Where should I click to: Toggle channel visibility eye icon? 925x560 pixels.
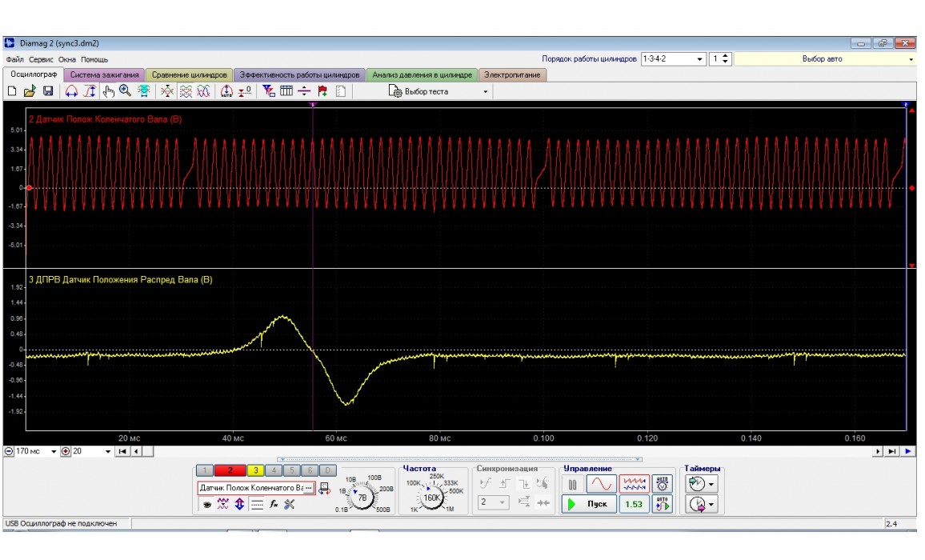(x=206, y=504)
